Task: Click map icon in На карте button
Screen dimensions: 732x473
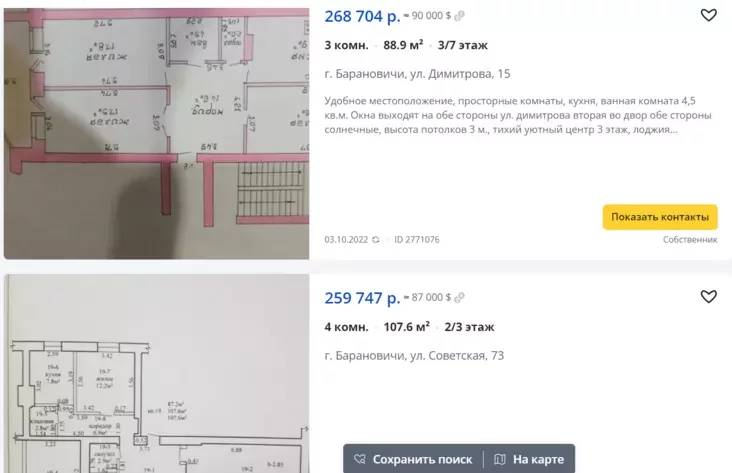Action: coord(500,459)
